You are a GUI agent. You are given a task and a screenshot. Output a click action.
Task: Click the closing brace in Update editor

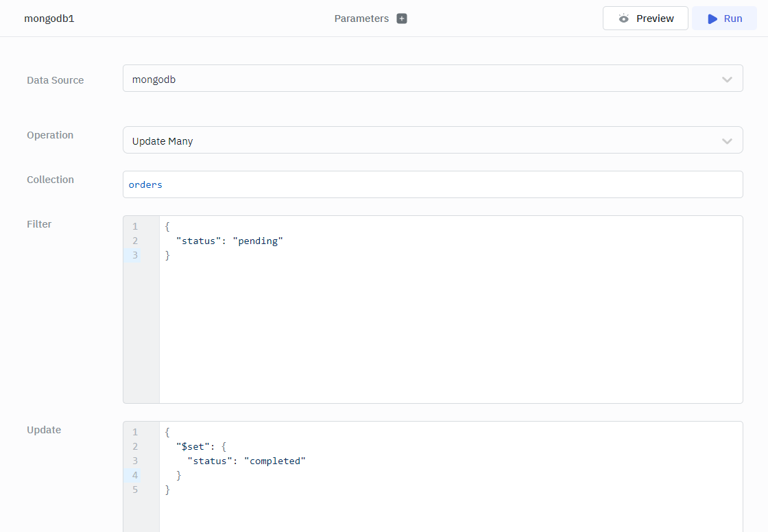(167, 489)
